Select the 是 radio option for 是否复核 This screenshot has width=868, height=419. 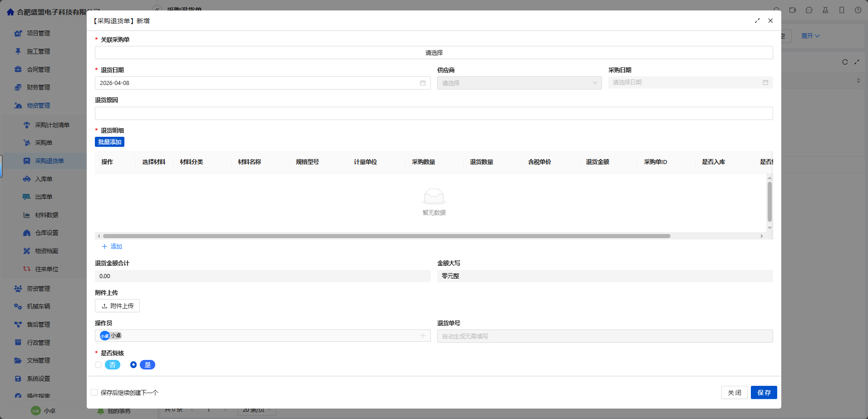point(133,365)
